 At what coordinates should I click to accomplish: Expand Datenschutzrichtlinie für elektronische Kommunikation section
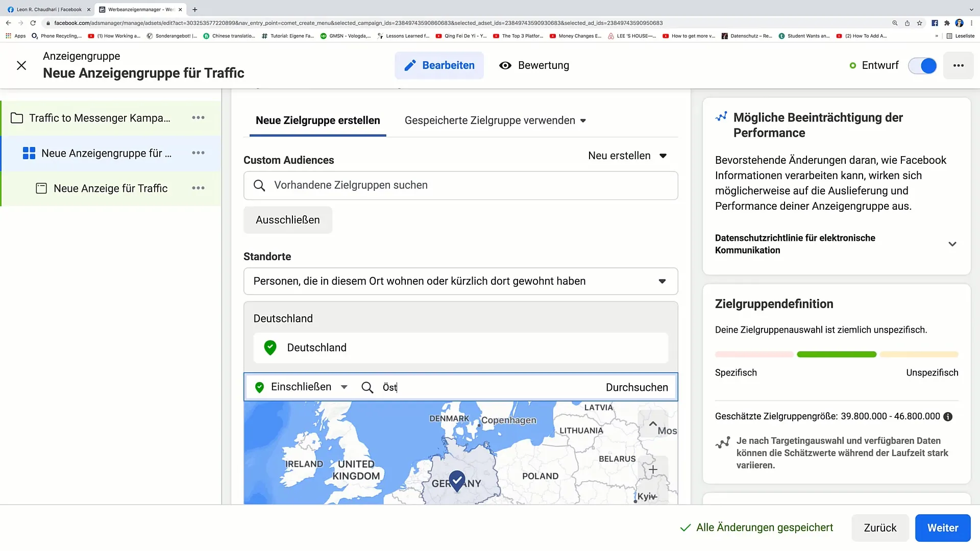point(836,244)
